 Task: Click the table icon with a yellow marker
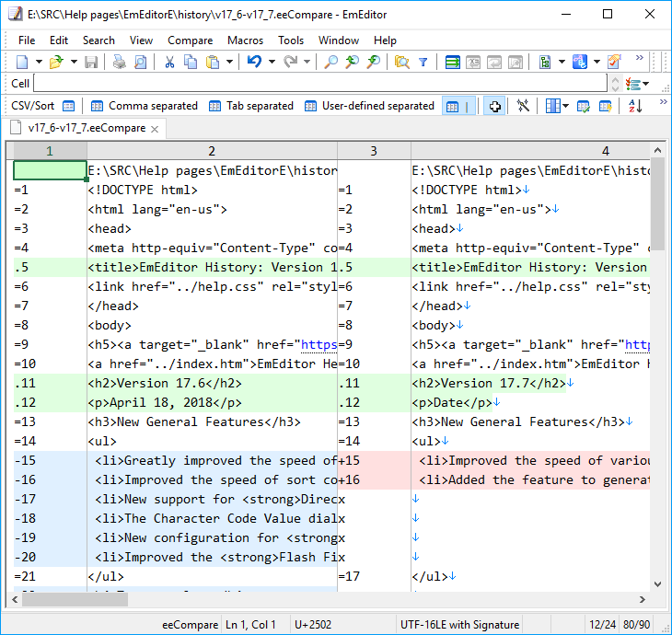click(605, 106)
